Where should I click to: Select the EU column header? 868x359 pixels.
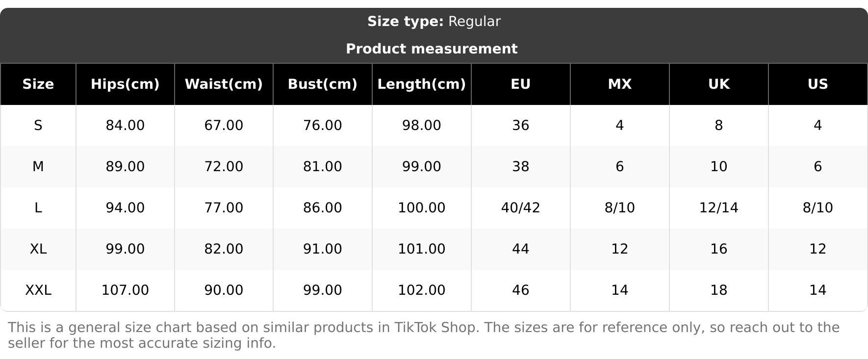520,84
